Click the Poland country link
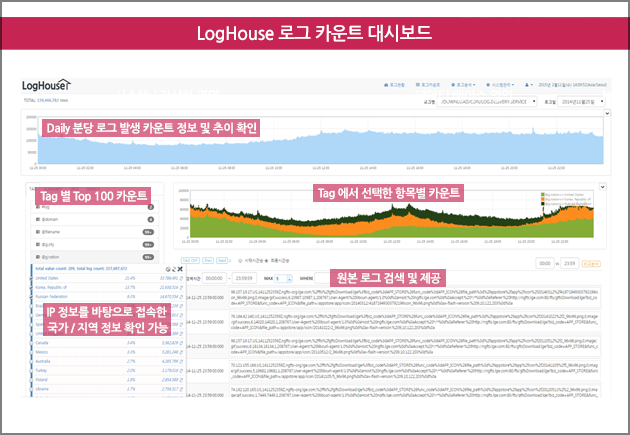The image size is (630, 435). click(x=41, y=380)
